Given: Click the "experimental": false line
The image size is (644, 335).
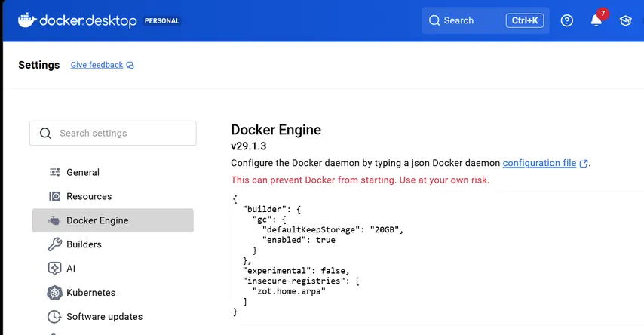Looking at the screenshot, I should tap(296, 271).
